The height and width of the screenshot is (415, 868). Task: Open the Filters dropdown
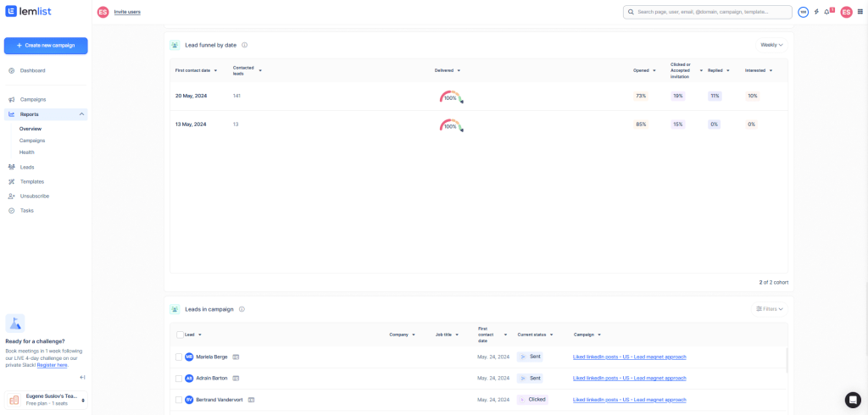[x=769, y=309]
